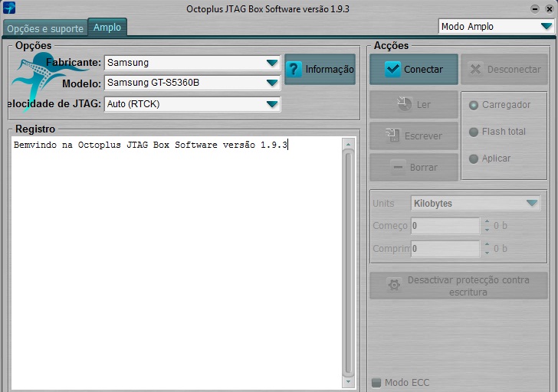The width and height of the screenshot is (558, 392).
Task: Click the read chip icon on Ler
Action: 404,104
